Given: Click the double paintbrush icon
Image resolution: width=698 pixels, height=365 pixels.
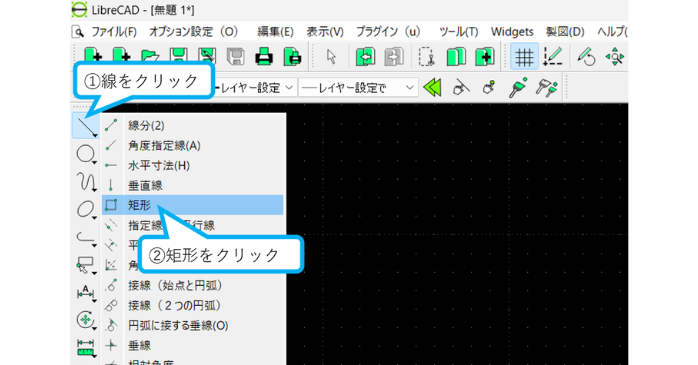Looking at the screenshot, I should coord(546,87).
